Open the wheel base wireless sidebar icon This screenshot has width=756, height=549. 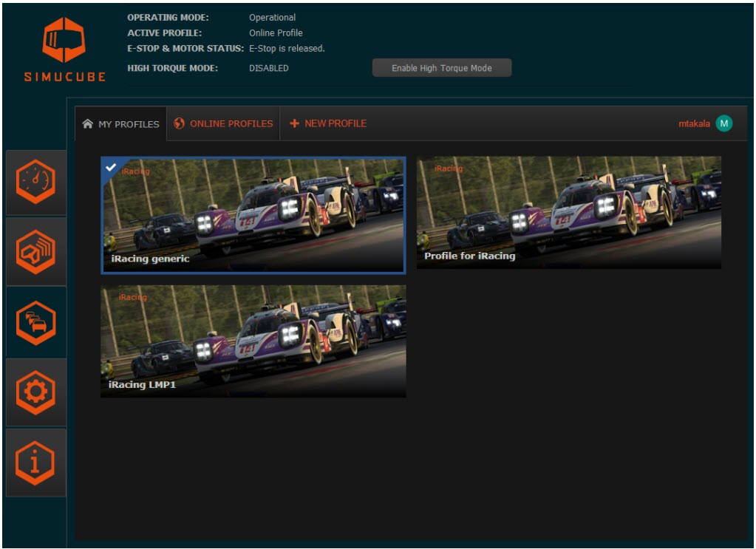point(35,252)
